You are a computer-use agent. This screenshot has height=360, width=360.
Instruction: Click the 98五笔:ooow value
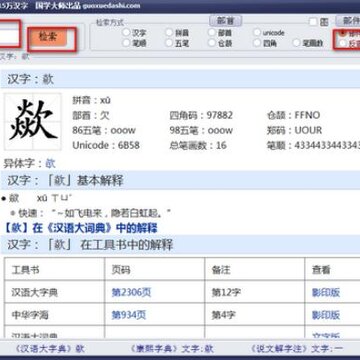point(201,130)
